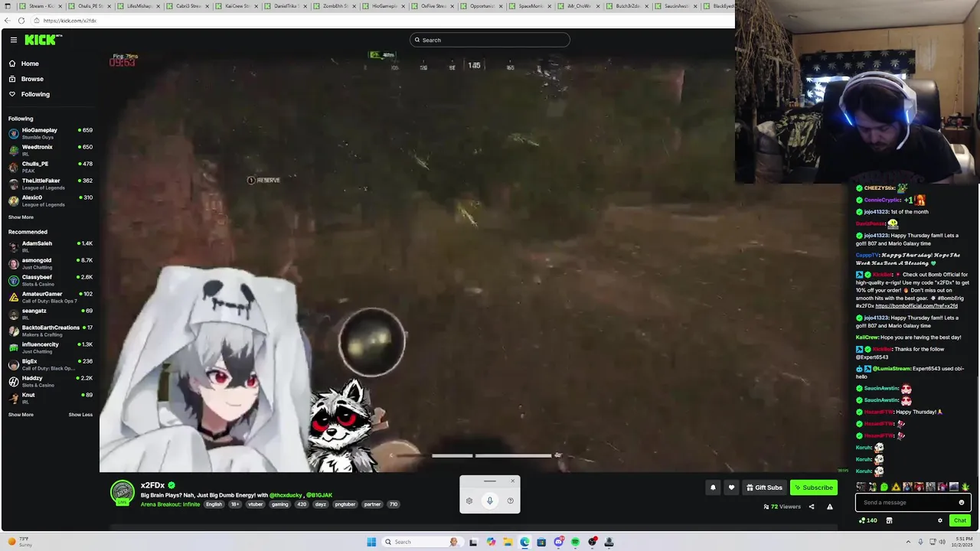Image resolution: width=980 pixels, height=551 pixels.
Task: Go back with browser back arrow
Action: coord(7,21)
